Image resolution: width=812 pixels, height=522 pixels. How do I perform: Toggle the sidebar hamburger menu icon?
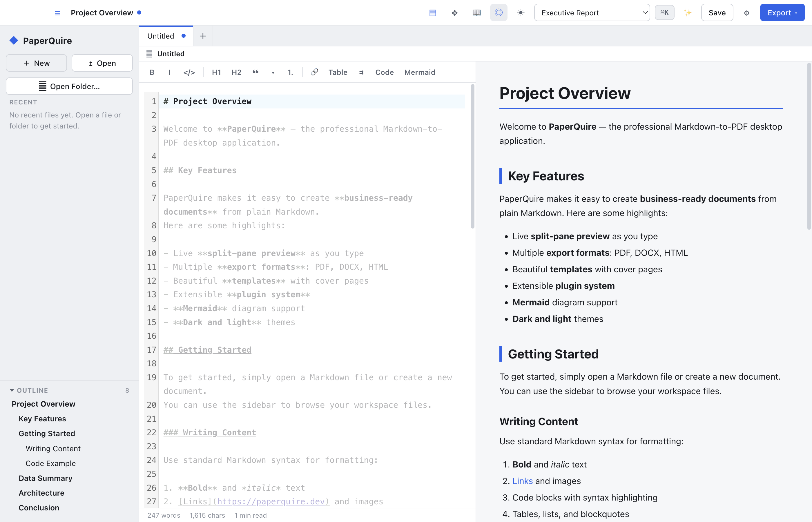[57, 13]
